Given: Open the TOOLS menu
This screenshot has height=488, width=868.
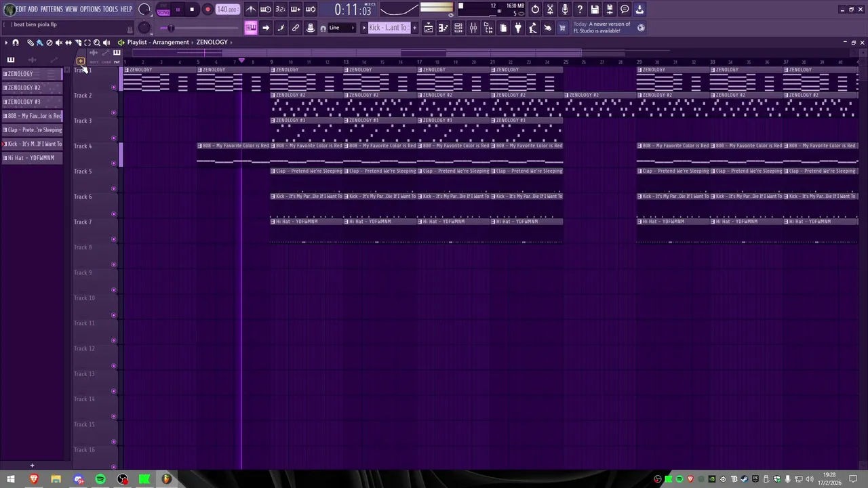Looking at the screenshot, I should (x=110, y=9).
